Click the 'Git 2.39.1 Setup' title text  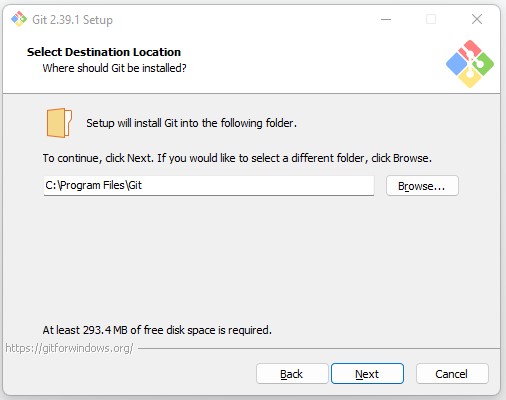click(x=72, y=20)
